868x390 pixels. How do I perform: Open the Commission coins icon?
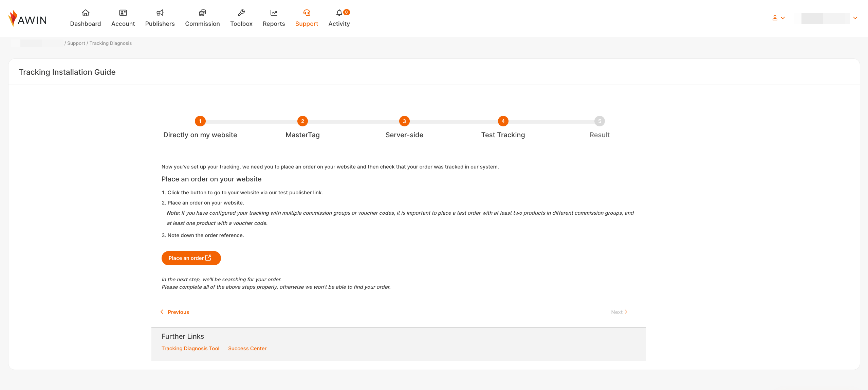[202, 13]
